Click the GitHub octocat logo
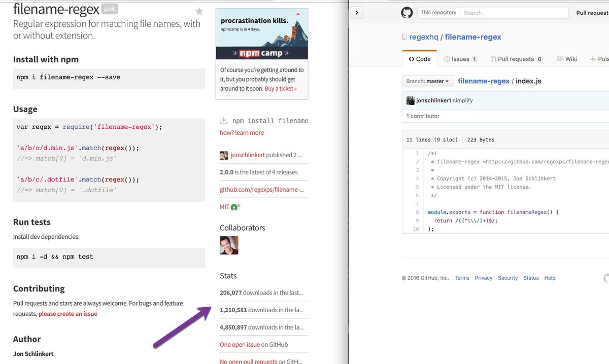 point(407,13)
